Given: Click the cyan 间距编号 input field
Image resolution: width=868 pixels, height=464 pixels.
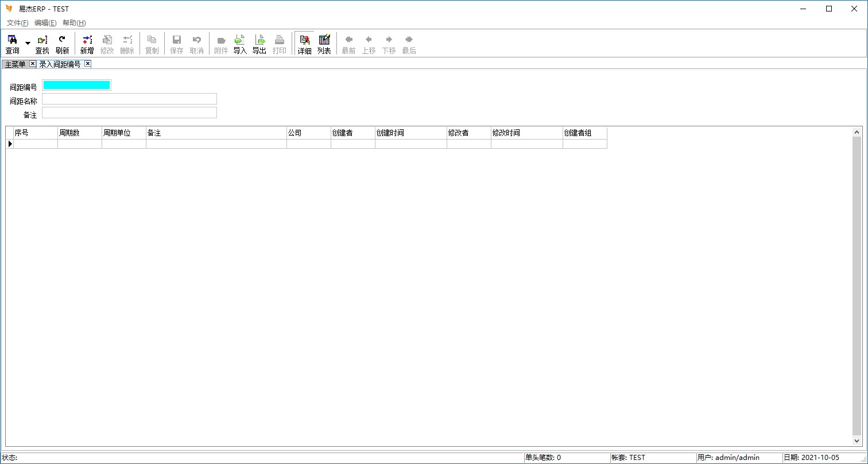Looking at the screenshot, I should coord(76,86).
